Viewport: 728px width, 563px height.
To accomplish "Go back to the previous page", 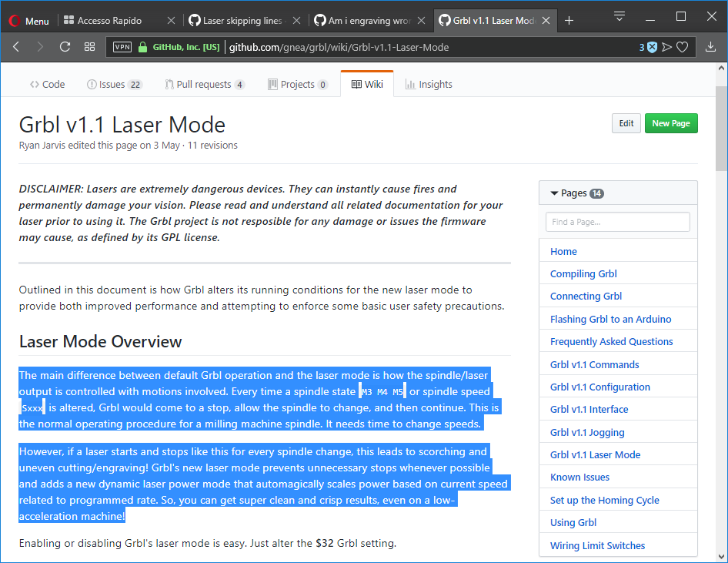I will click(16, 47).
